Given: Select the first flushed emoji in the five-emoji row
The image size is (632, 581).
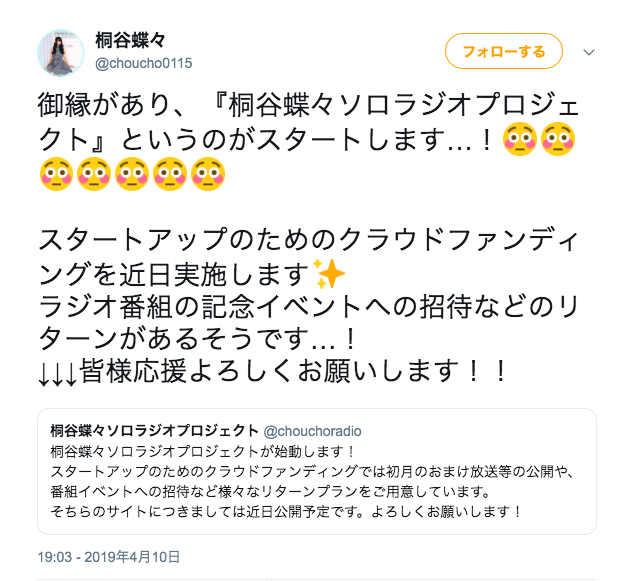Looking at the screenshot, I should 56,174.
